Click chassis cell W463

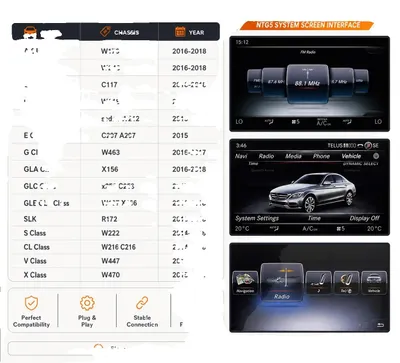110,152
